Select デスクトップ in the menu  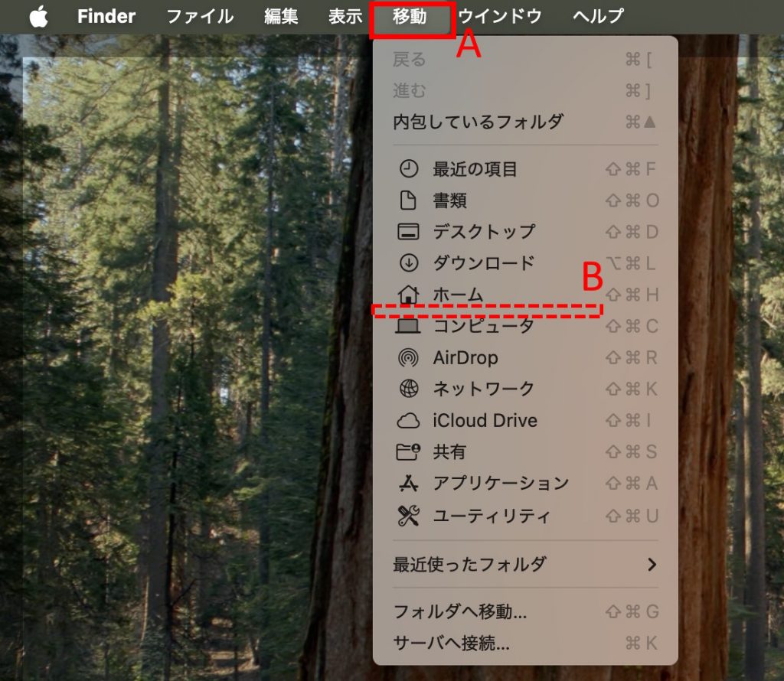[525, 232]
